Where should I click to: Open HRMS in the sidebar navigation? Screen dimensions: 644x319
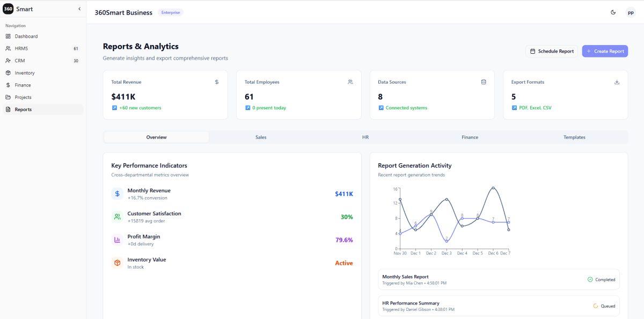21,48
